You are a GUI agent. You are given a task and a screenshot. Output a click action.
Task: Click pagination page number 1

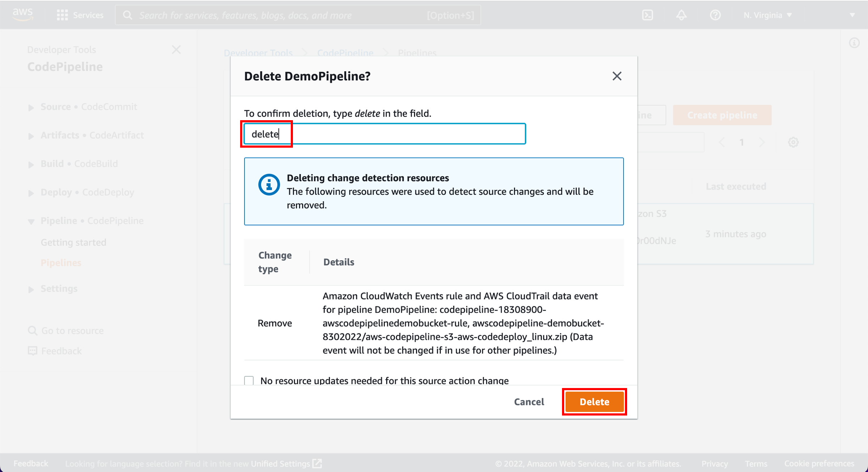pos(742,142)
